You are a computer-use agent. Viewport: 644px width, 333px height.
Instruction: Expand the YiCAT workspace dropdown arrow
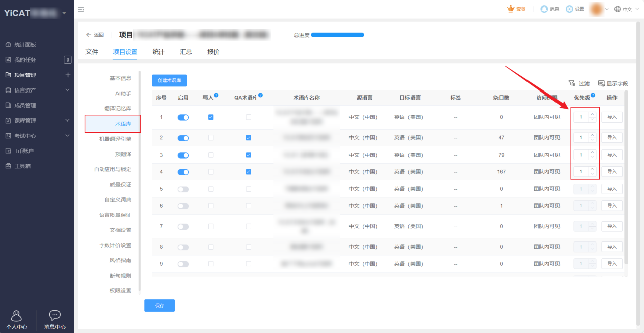tap(64, 13)
